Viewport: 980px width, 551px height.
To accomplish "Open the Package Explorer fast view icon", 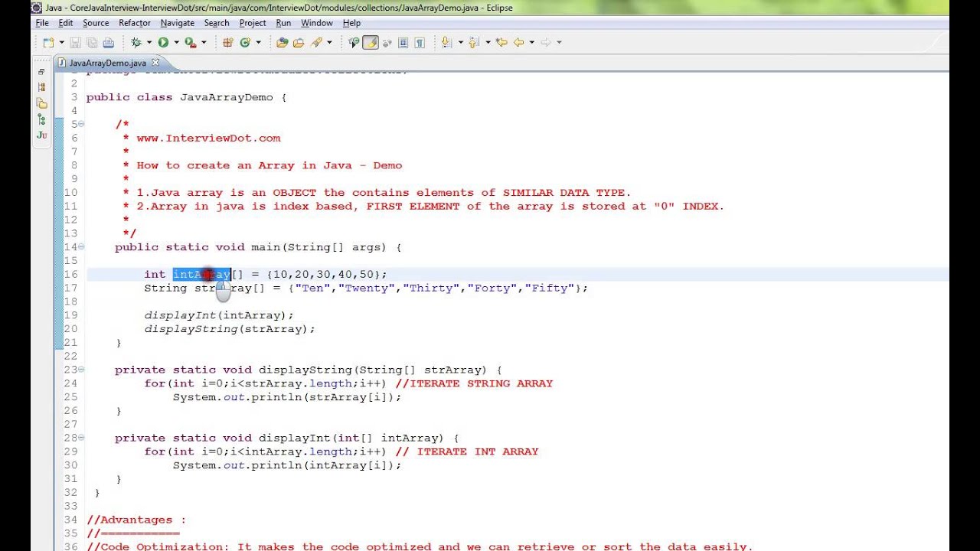I will [41, 103].
